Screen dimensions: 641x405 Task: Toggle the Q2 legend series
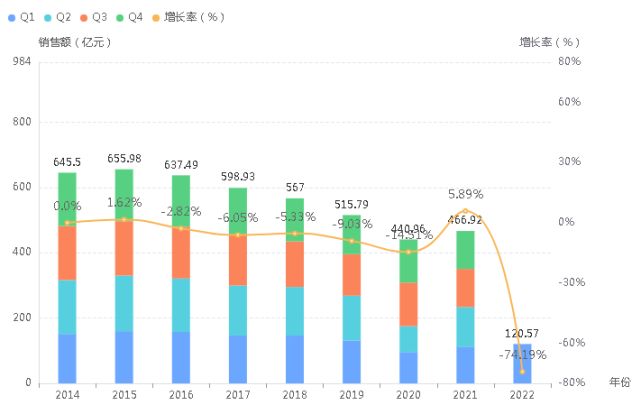pyautogui.click(x=57, y=17)
